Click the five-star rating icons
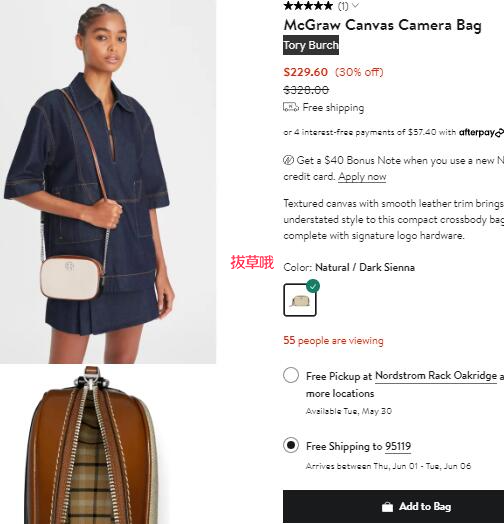Screen dimensions: 504x524 click(308, 6)
